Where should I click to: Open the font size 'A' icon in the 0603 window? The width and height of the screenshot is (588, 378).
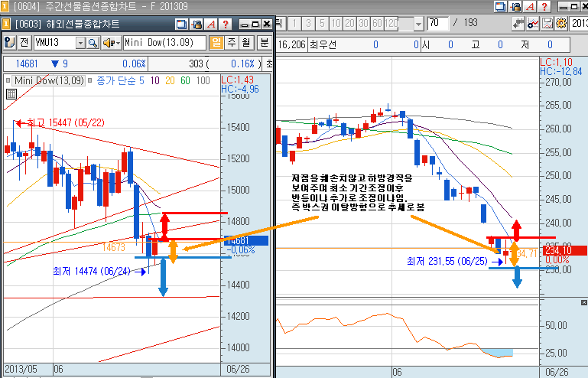(x=211, y=24)
